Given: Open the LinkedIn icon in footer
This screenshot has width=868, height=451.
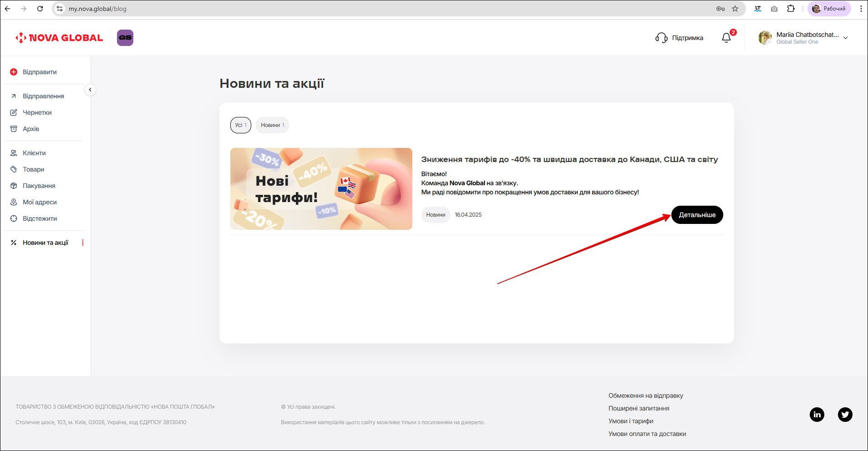Looking at the screenshot, I should [817, 415].
